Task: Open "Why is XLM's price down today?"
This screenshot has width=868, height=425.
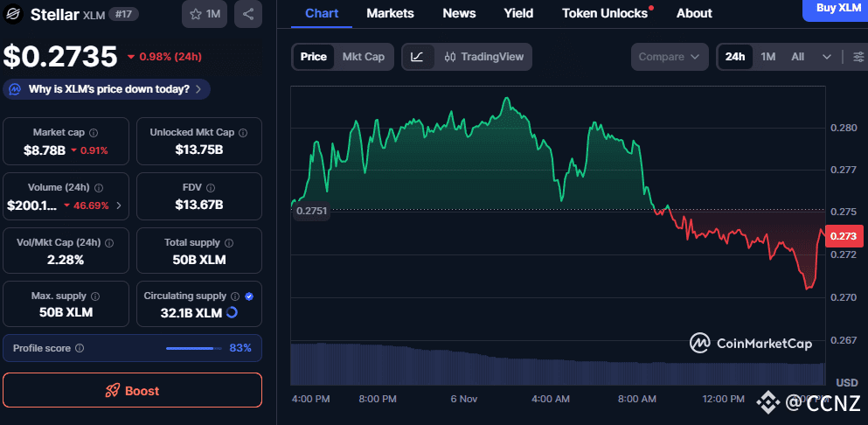Action: click(108, 88)
